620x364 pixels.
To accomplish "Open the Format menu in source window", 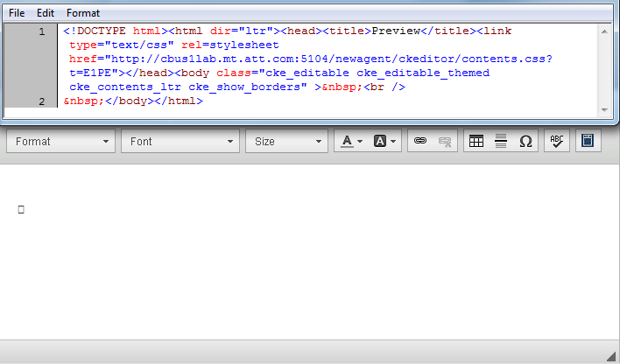I will [x=83, y=13].
